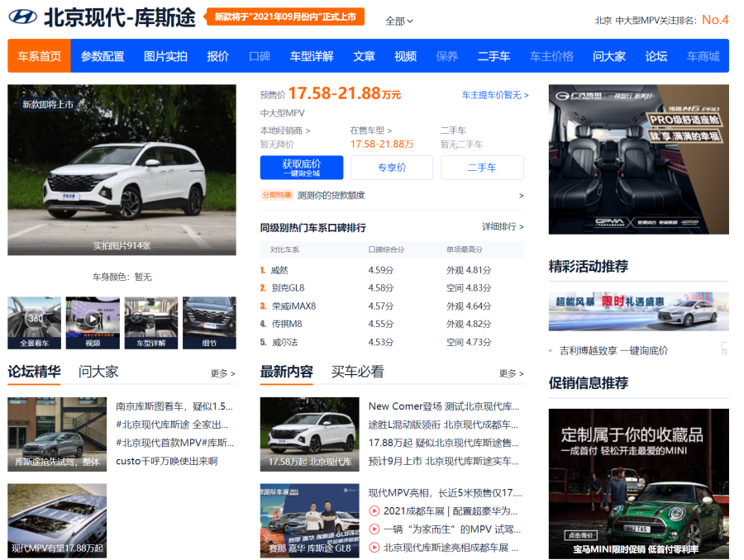Screen dimensions: 744x560
Task: Play the 视频 thumbnail under the main photo
Action: [x=93, y=323]
